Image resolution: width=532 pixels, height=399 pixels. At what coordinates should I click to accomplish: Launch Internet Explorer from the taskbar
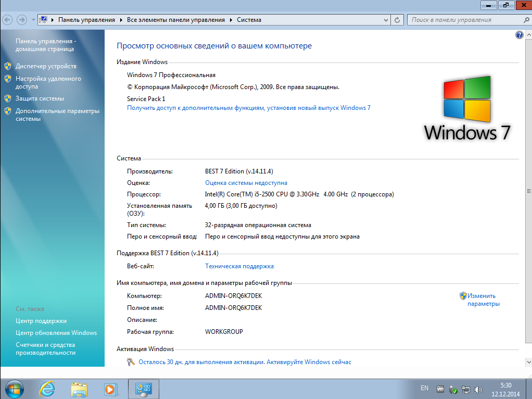(x=47, y=389)
